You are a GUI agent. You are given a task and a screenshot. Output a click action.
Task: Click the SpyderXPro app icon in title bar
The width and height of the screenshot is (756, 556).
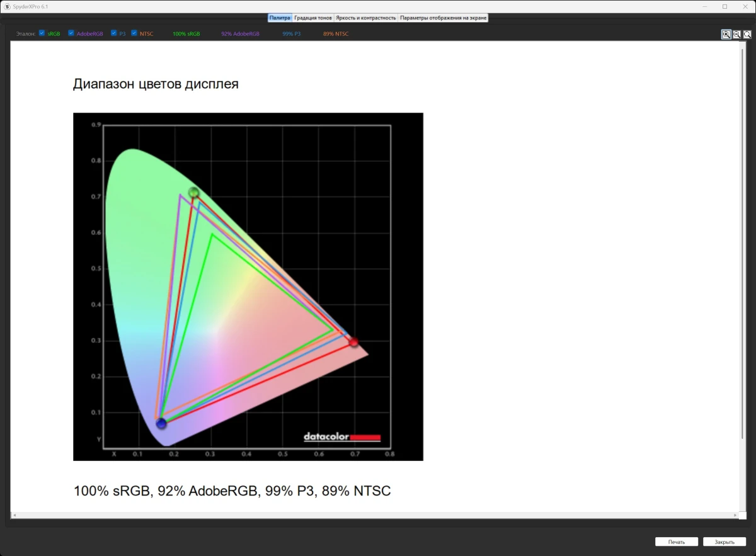[x=7, y=6]
